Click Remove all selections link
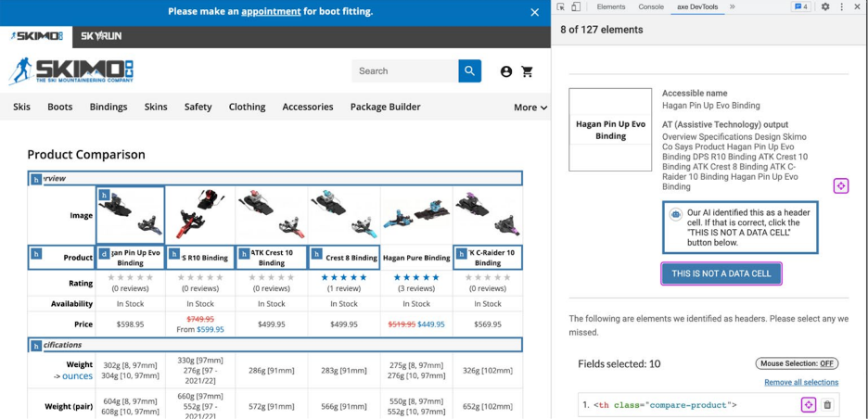Screen dimensions: 868x419 pos(801,382)
